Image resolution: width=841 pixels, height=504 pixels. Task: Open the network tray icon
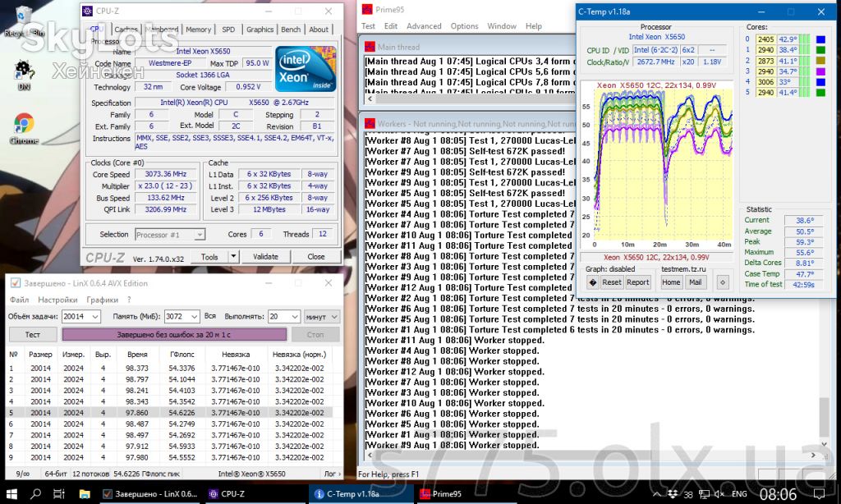(704, 494)
